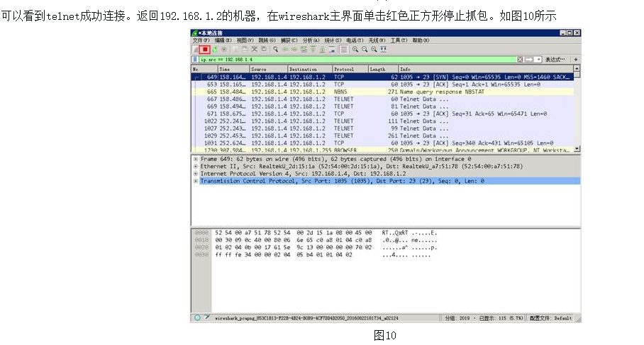This screenshot has height=345, width=644.
Task: Expand Transmission Control Protocol node
Action: pyautogui.click(x=196, y=181)
